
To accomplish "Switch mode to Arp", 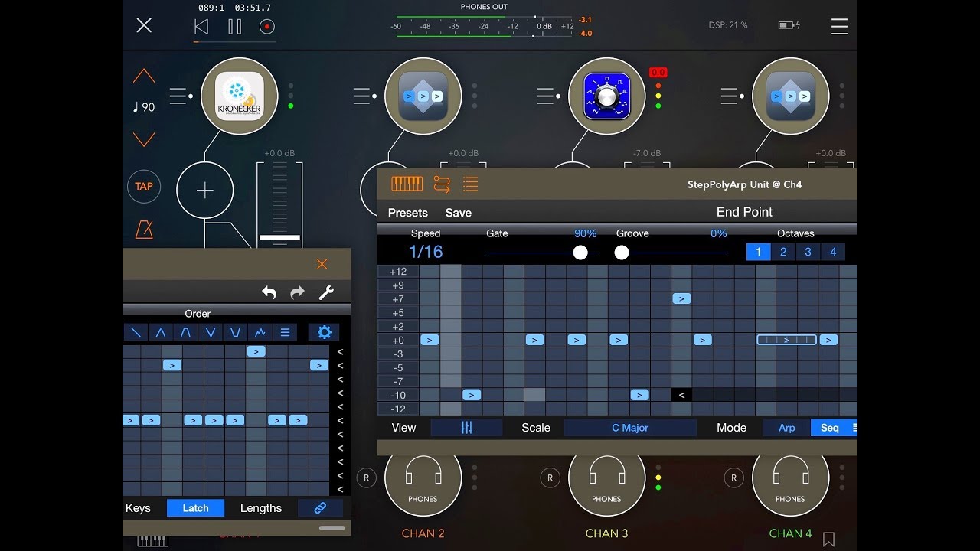I will click(786, 428).
